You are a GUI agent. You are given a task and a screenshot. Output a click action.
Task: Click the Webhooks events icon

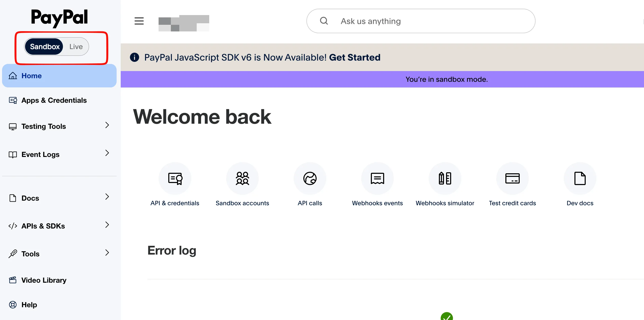pos(377,178)
